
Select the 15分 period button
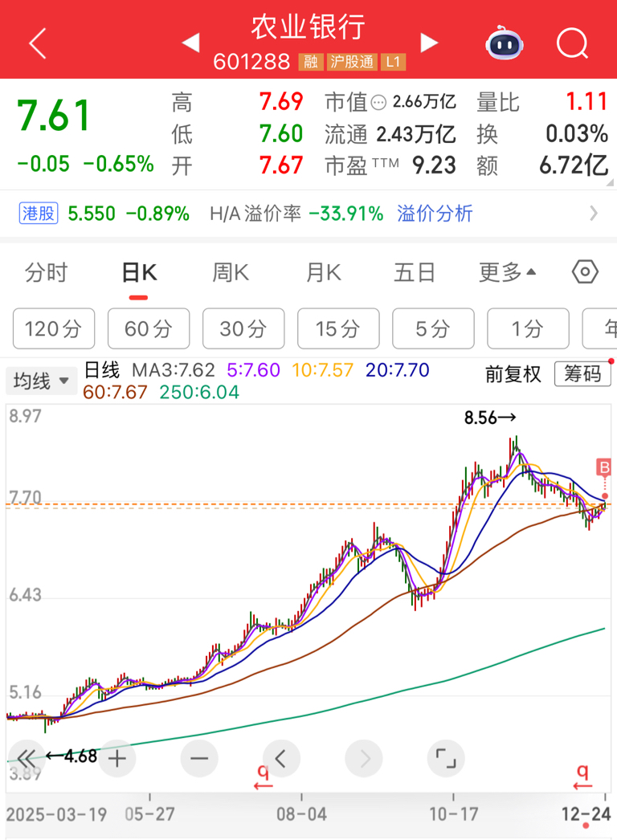tap(338, 328)
